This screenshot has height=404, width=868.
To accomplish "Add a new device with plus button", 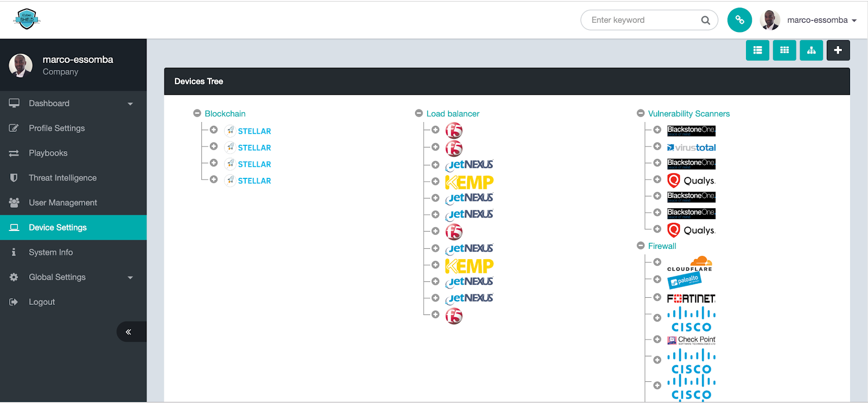I will coord(838,50).
